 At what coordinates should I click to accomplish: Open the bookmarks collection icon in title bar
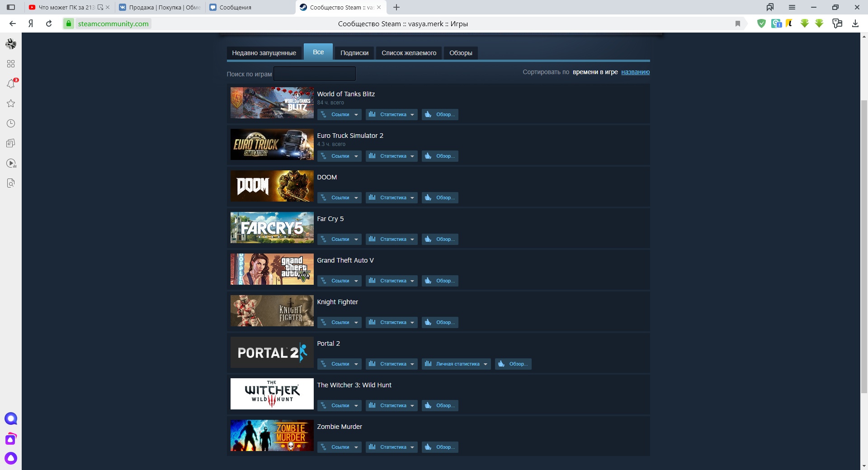[x=770, y=7]
